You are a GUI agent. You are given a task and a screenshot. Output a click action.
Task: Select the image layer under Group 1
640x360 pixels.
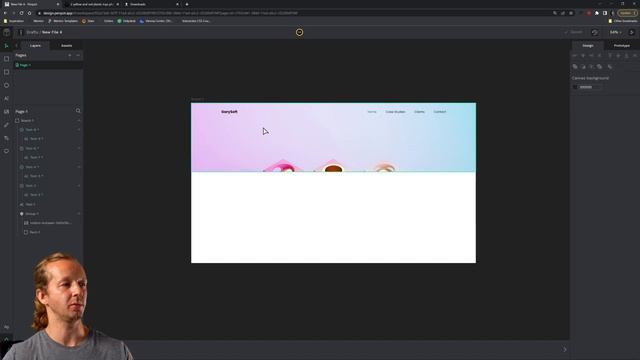click(x=49, y=223)
